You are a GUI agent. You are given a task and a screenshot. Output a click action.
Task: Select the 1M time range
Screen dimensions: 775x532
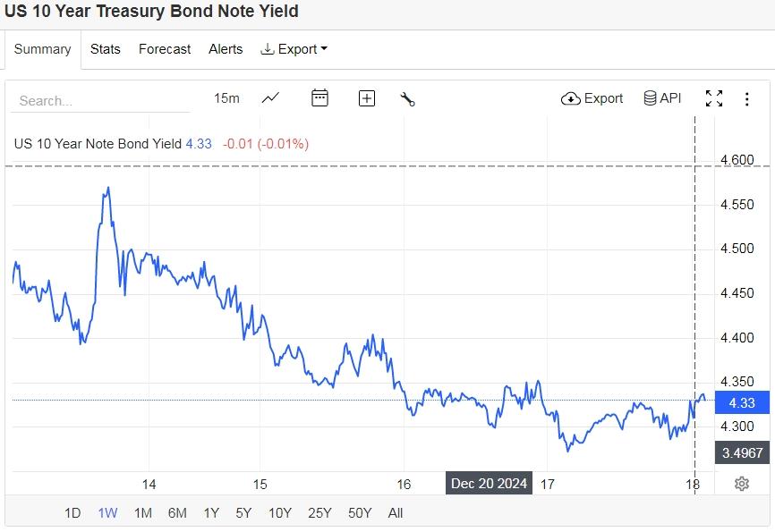(x=142, y=513)
